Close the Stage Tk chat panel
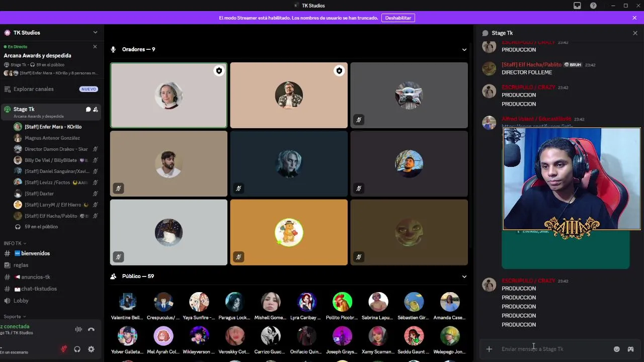This screenshot has height=362, width=644. point(635,33)
